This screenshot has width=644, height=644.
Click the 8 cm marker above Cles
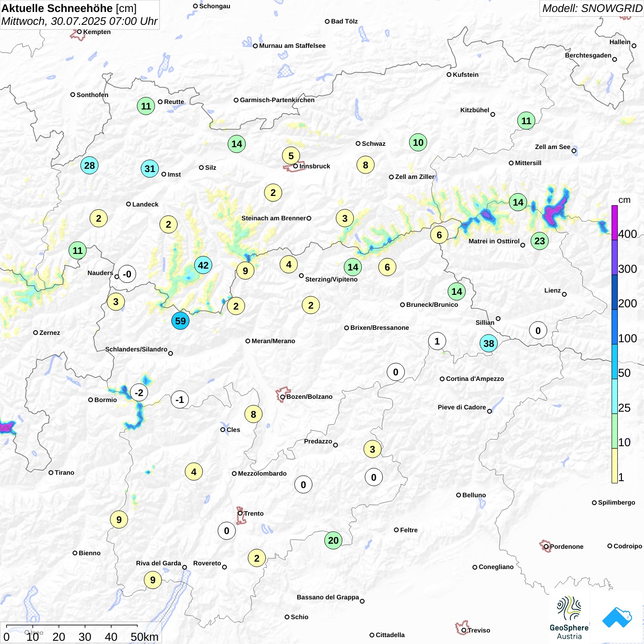click(x=253, y=414)
